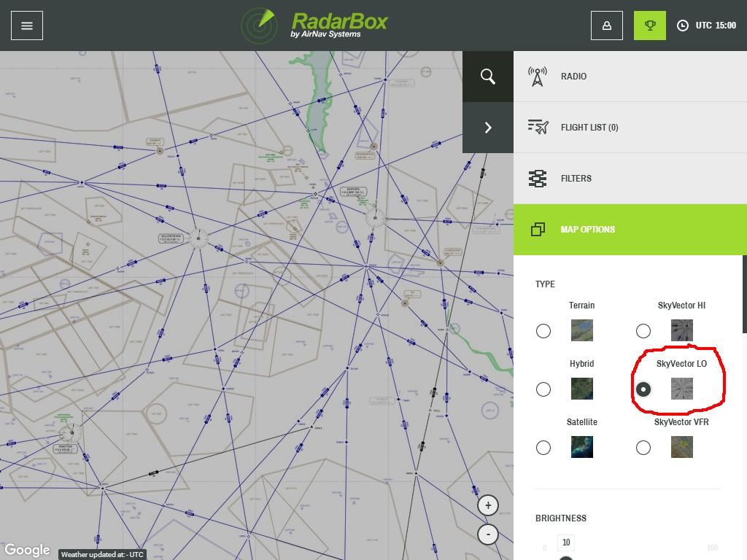The height and width of the screenshot is (560, 747).
Task: Zoom in with the plus button
Action: (488, 505)
